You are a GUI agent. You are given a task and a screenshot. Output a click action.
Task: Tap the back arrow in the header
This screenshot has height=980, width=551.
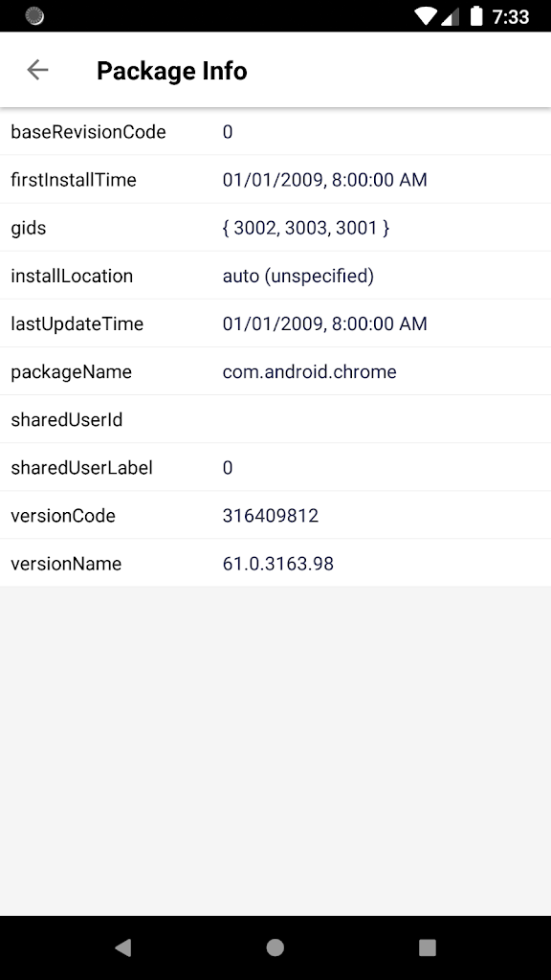(37, 70)
